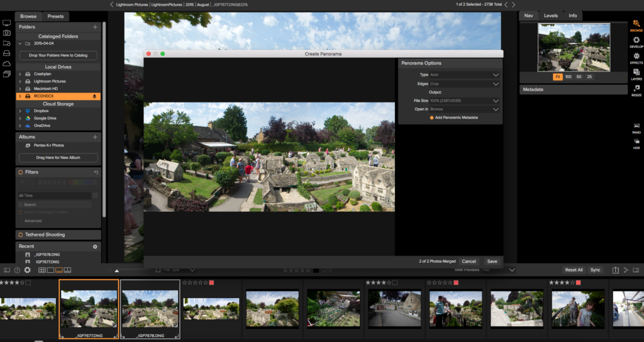
Task: Go back with the path back arrow
Action: 112,4
